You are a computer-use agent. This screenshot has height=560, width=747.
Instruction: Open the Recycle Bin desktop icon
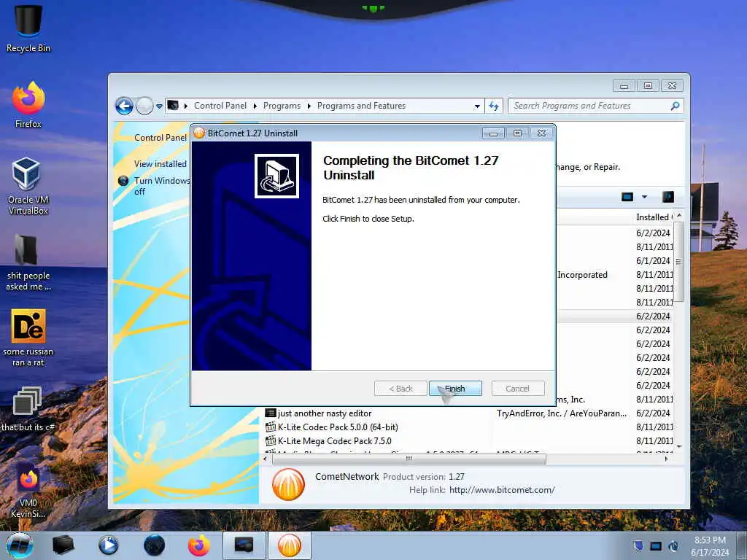[28, 28]
